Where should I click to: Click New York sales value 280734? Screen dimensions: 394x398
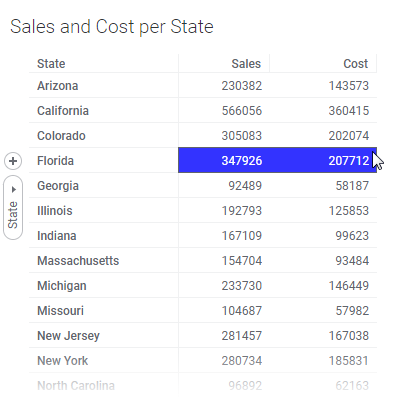pyautogui.click(x=242, y=361)
